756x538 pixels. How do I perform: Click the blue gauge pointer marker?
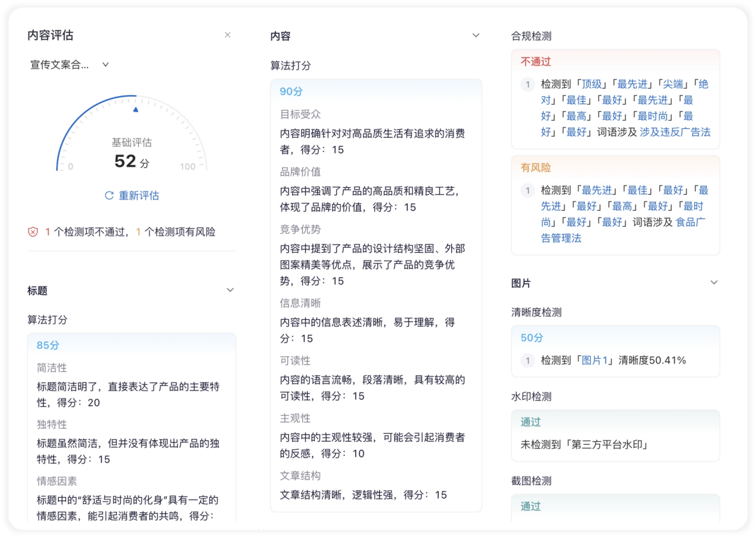pos(136,110)
